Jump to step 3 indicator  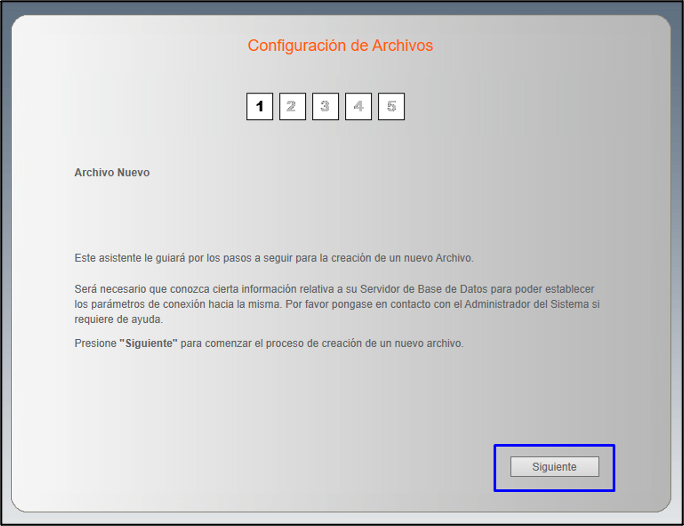(325, 106)
